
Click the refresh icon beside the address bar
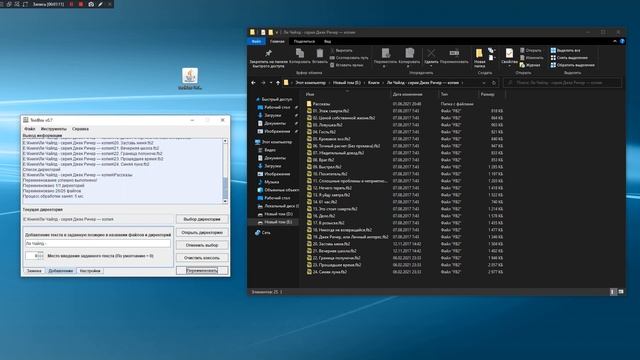(x=493, y=83)
